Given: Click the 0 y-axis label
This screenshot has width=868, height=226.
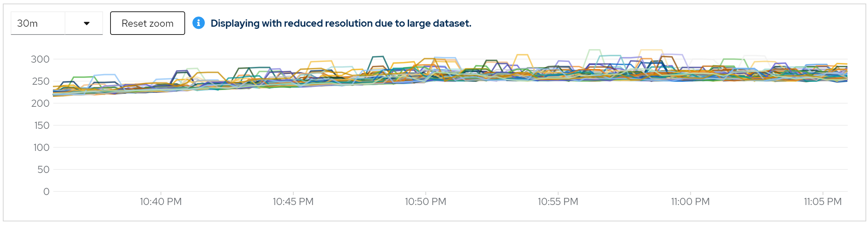Looking at the screenshot, I should point(46,191).
